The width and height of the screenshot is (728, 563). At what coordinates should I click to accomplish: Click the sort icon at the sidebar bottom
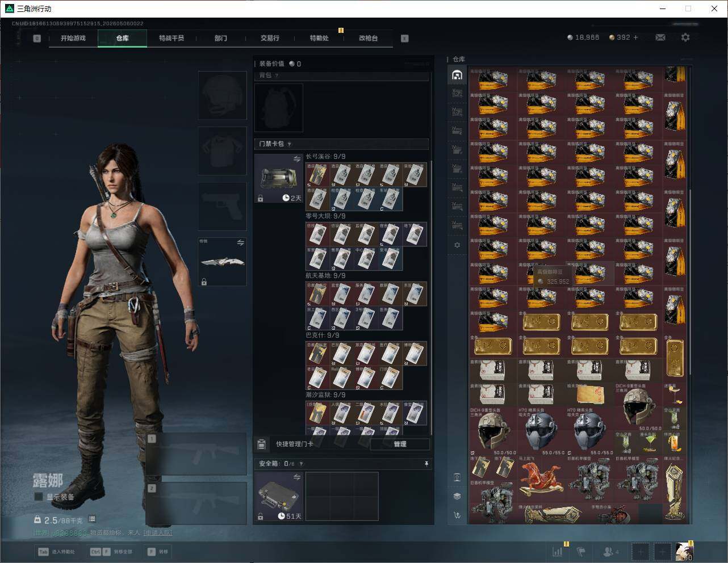pyautogui.click(x=457, y=515)
